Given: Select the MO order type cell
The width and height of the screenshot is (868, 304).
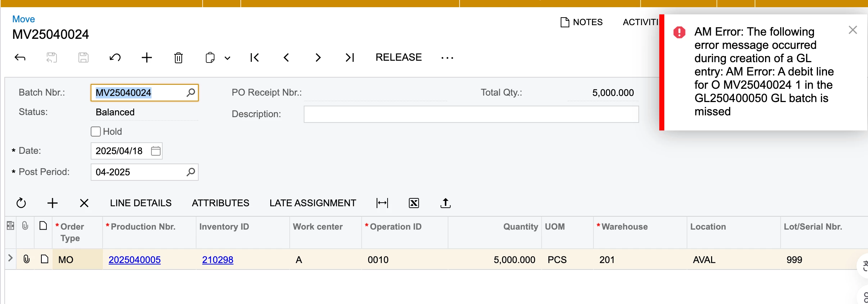Looking at the screenshot, I should click(x=77, y=259).
